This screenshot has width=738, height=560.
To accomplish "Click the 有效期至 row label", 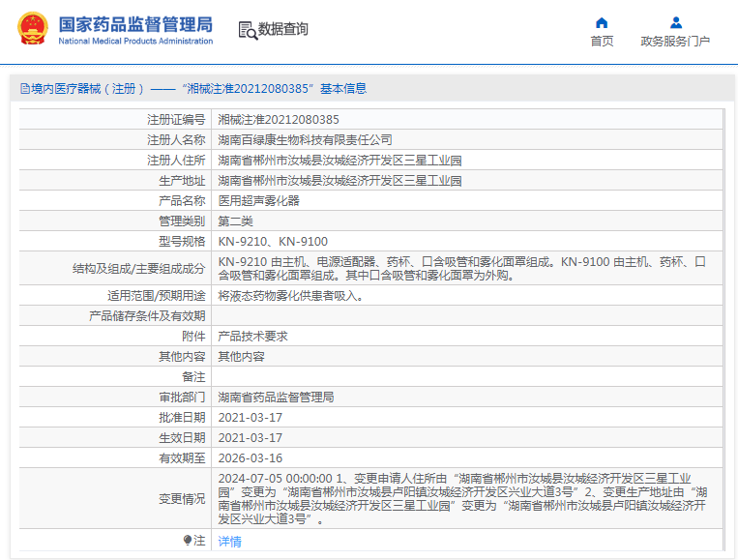I will pos(182,457).
